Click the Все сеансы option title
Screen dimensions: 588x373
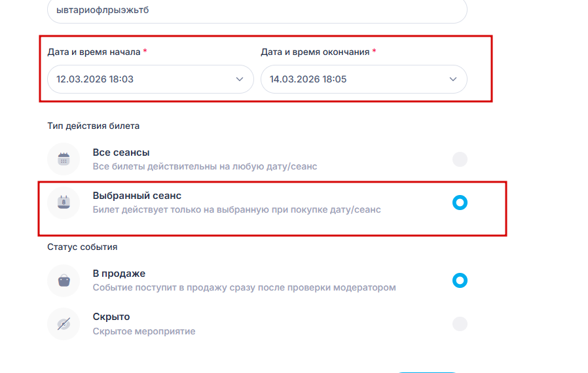coord(121,152)
